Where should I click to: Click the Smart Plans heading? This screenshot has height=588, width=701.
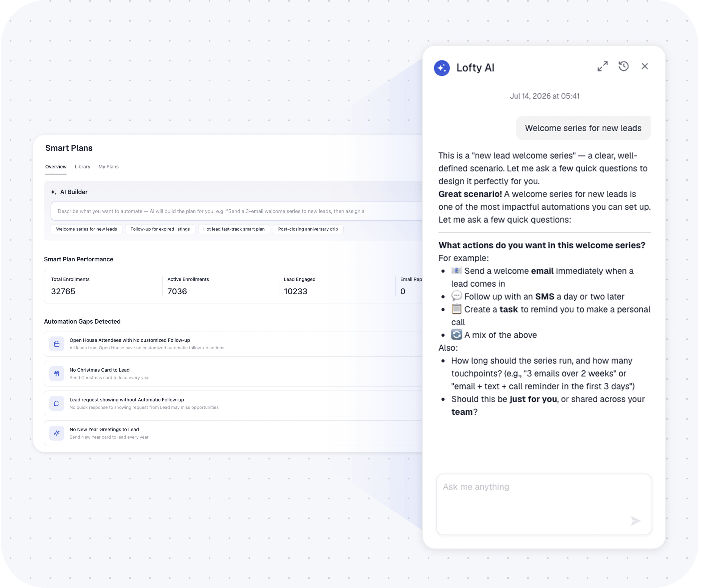tap(69, 148)
